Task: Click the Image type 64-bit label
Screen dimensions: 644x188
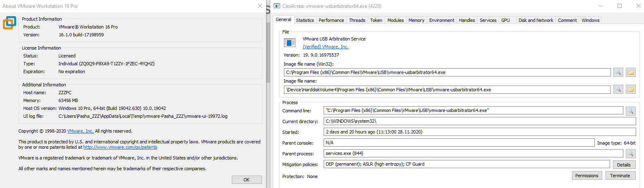Action: (x=616, y=143)
